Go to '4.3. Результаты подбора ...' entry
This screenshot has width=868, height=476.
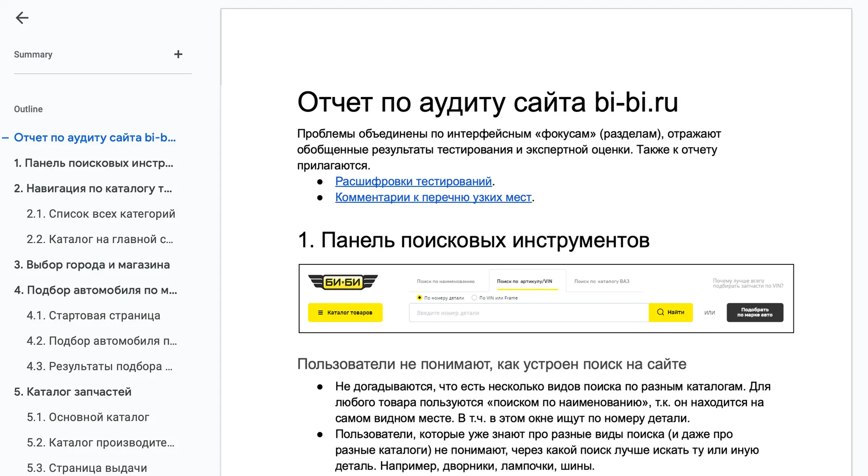tap(99, 367)
